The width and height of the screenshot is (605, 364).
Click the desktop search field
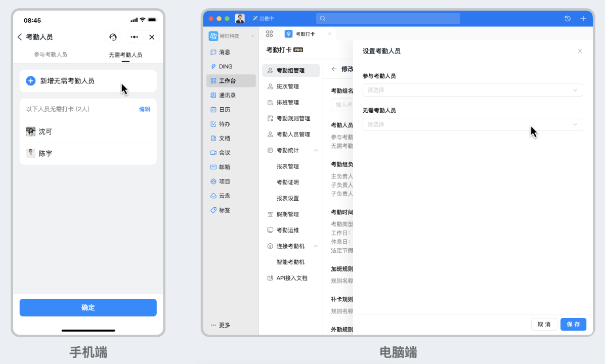click(x=388, y=19)
